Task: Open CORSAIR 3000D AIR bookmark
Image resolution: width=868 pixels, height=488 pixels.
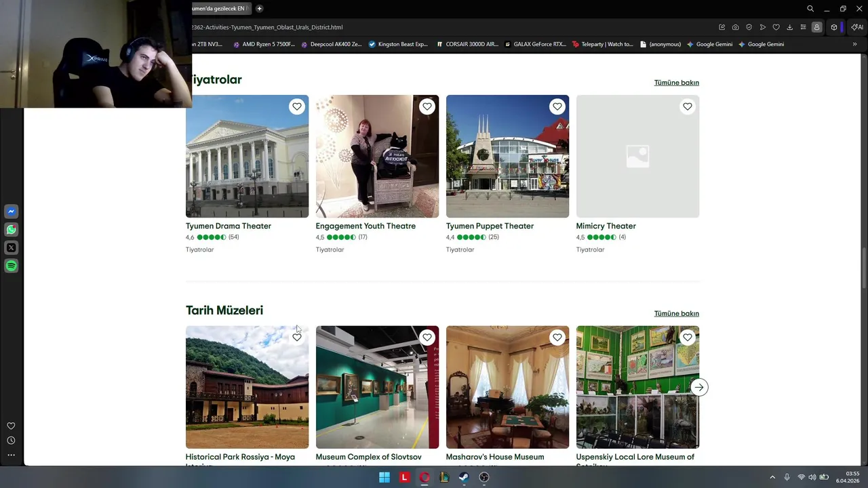Action: tap(467, 44)
